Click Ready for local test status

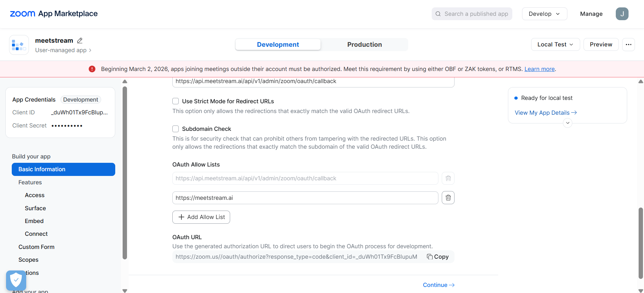point(547,98)
